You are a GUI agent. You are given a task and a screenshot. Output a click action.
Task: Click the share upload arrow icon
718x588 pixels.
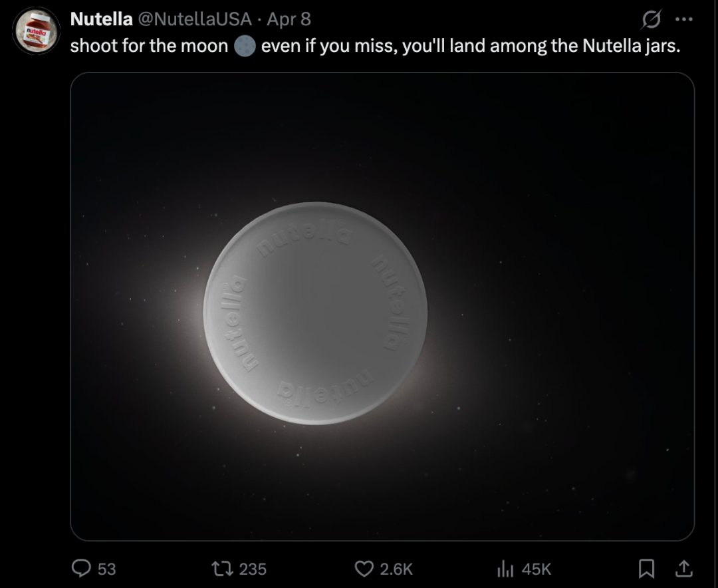[x=683, y=568]
